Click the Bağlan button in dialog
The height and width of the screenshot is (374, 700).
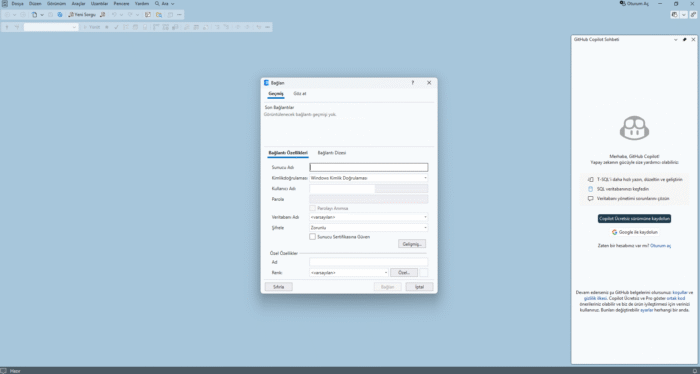(x=388, y=287)
